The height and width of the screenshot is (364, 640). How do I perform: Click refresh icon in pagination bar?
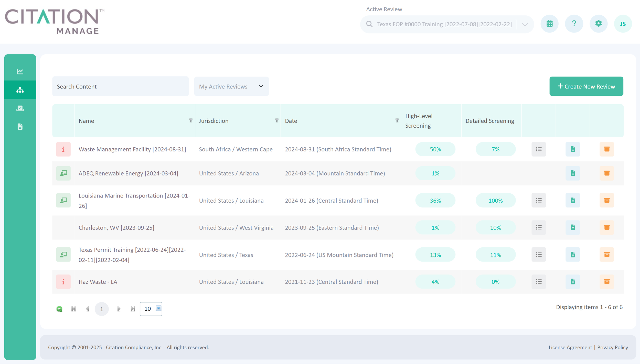coord(59,309)
